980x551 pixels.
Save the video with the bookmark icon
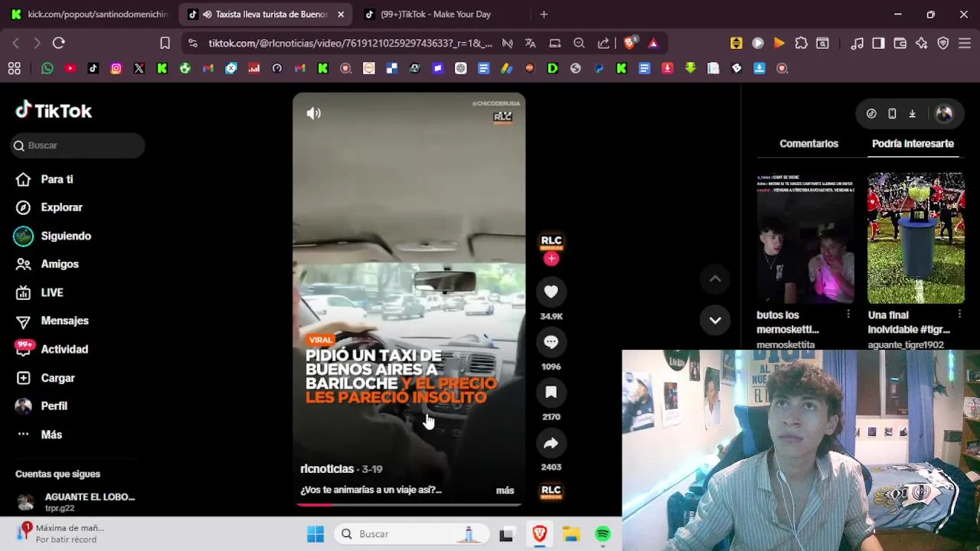point(551,393)
